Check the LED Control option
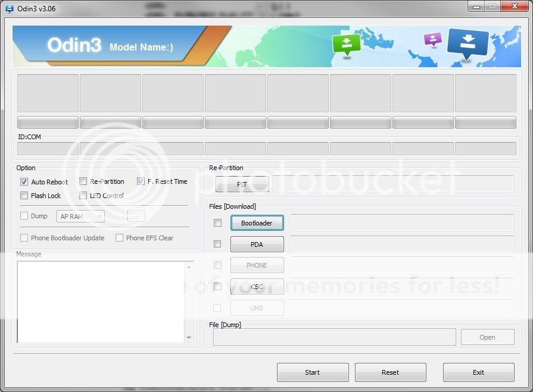533x392 pixels. 83,196
